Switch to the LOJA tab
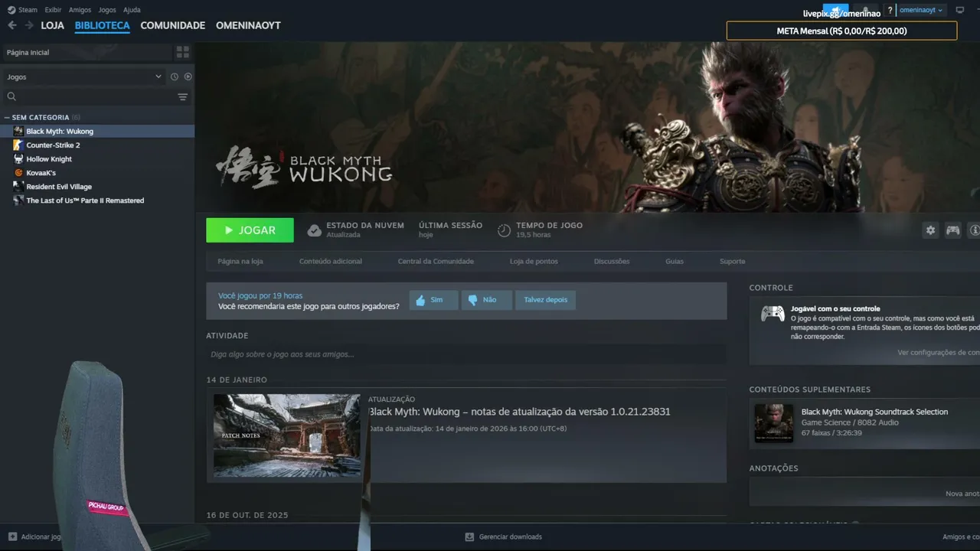 click(52, 25)
